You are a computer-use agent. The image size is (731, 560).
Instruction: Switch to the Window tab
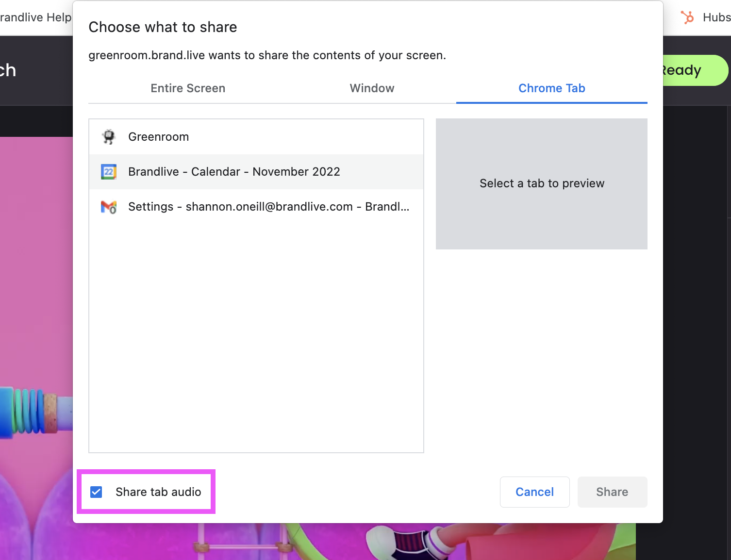tap(372, 88)
